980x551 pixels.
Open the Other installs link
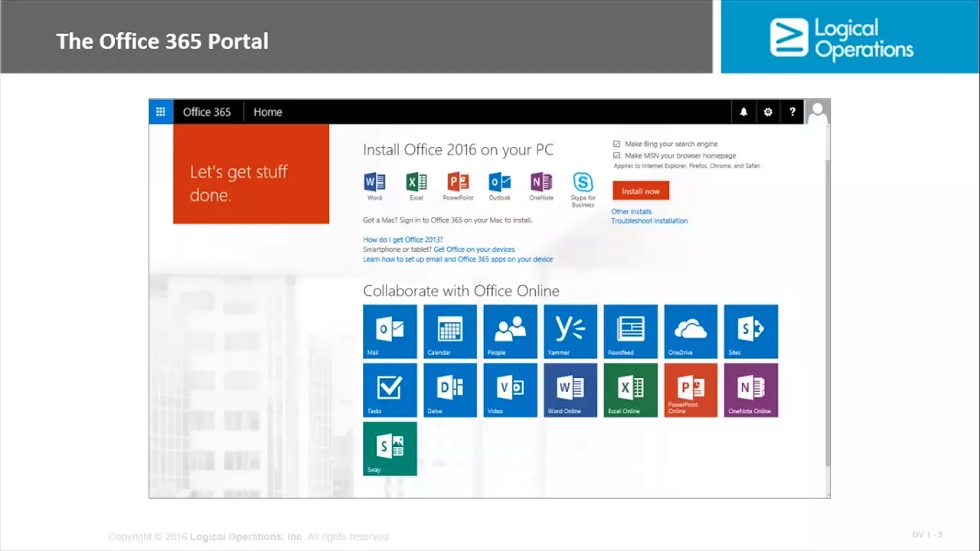pos(632,212)
